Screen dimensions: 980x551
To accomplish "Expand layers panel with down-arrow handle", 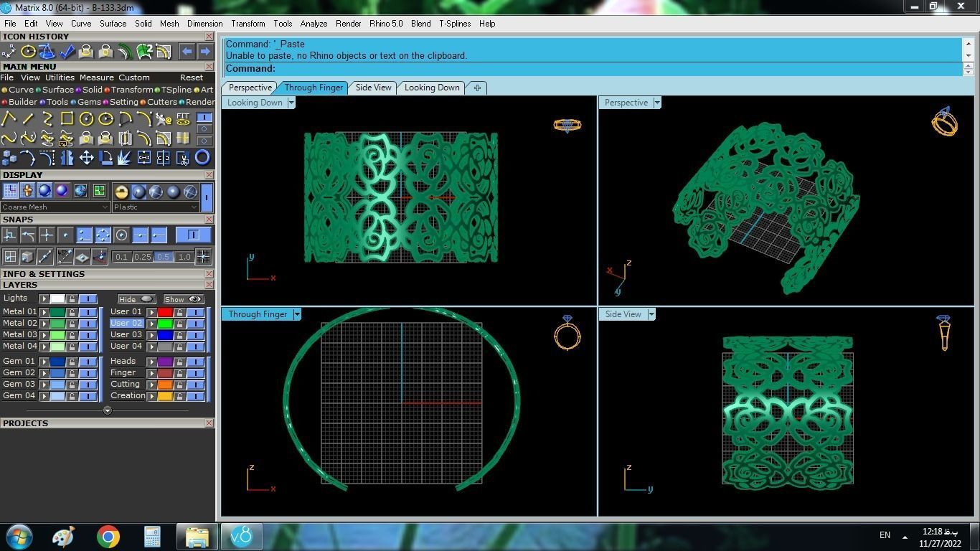I will [108, 410].
